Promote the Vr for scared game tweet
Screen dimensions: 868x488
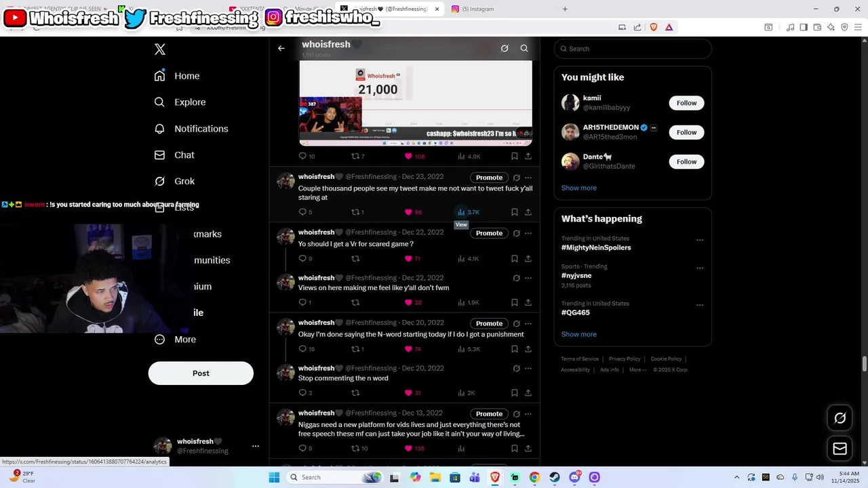pos(489,233)
